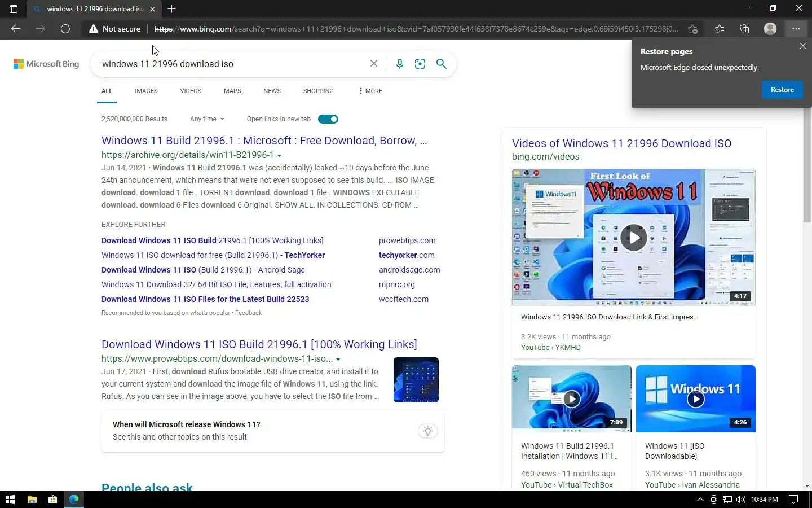Image resolution: width=812 pixels, height=508 pixels.
Task: Open the Collections icon in toolbar
Action: [744, 29]
